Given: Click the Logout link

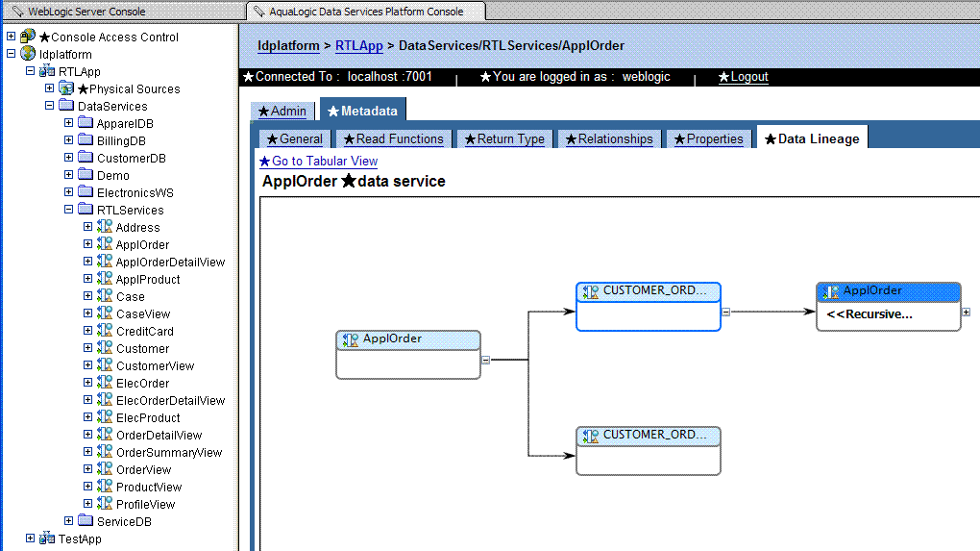Looking at the screenshot, I should pyautogui.click(x=743, y=76).
